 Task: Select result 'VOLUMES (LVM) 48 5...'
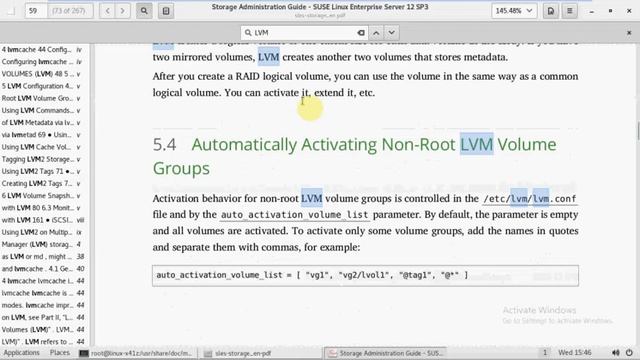[42, 74]
